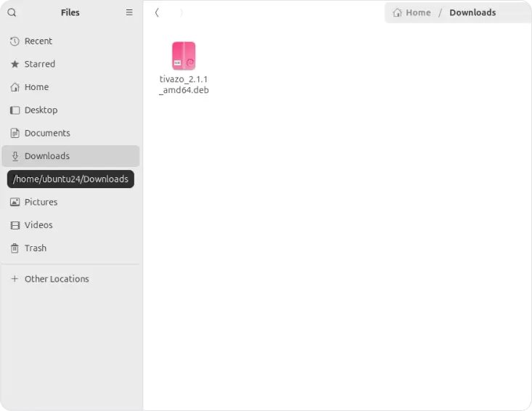Open Desktop folder in sidebar
Image resolution: width=532 pixels, height=411 pixels.
pos(70,110)
